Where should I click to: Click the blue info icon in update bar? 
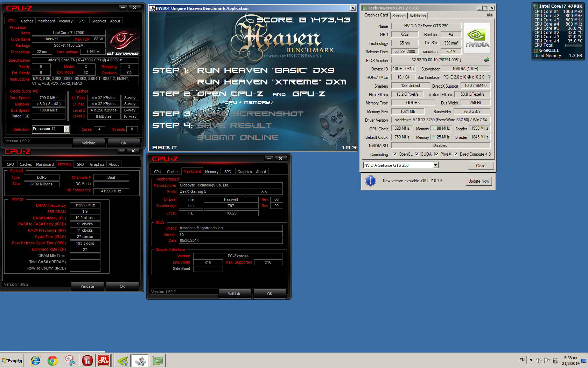pos(370,181)
